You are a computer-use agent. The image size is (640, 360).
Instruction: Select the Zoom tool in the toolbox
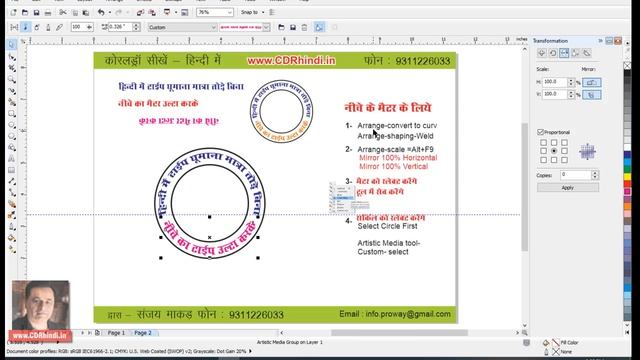[12, 79]
